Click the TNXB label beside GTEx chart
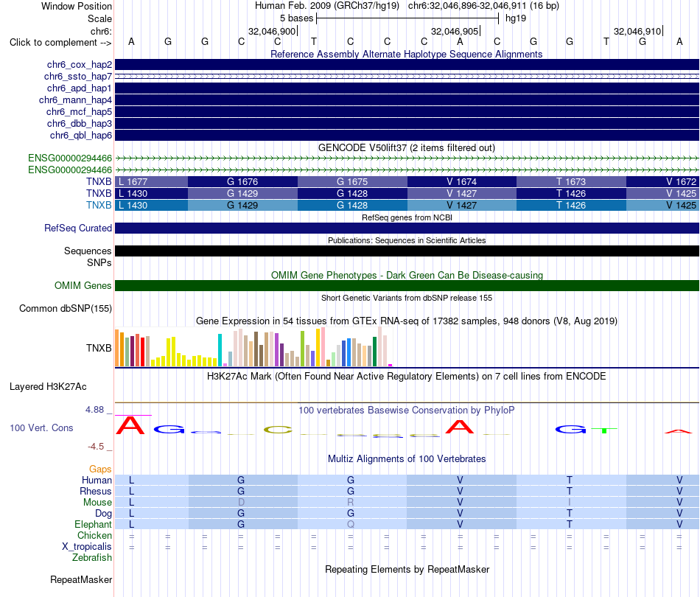 click(x=99, y=349)
